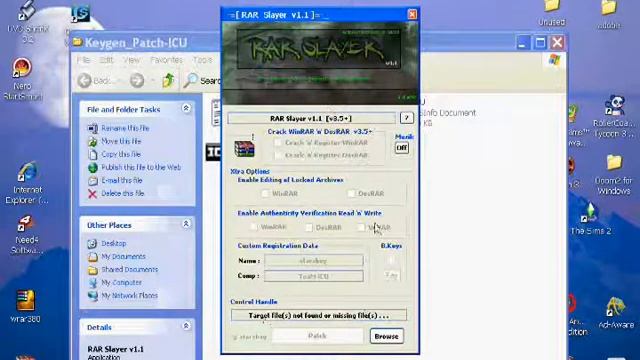Click the Comp input field
This screenshot has height=360, width=640.
[313, 276]
